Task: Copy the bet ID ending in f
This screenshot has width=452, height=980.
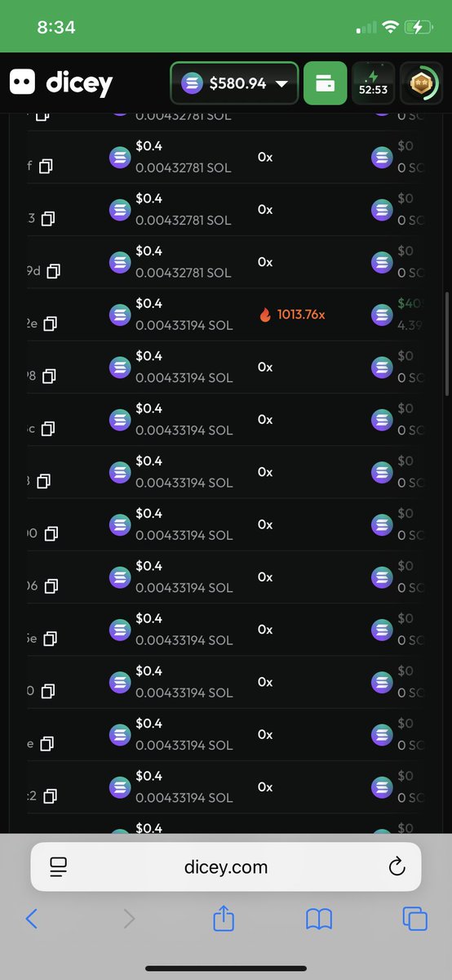Action: 46,167
